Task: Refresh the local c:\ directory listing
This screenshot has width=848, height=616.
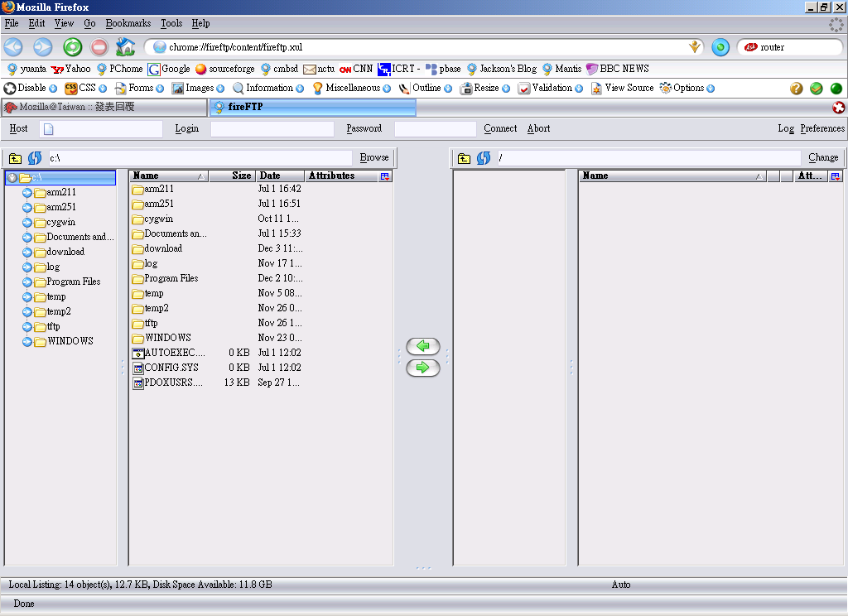Action: coord(34,158)
